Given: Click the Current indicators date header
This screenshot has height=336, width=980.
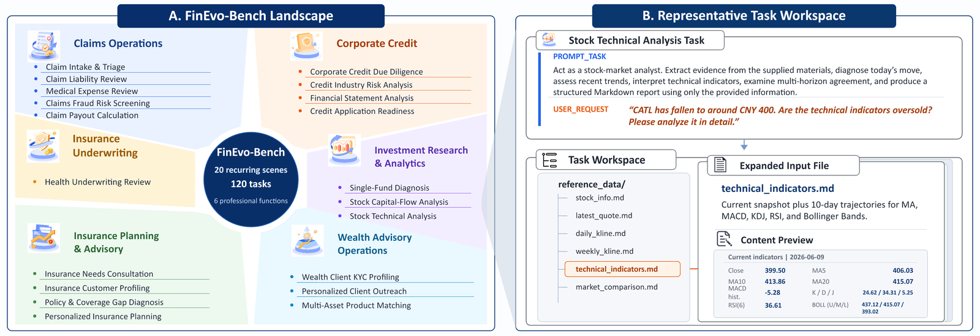Looking at the screenshot, I should [775, 257].
